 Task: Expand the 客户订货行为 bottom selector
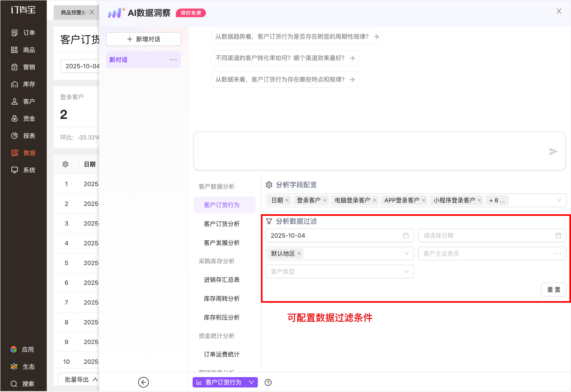tap(251, 382)
